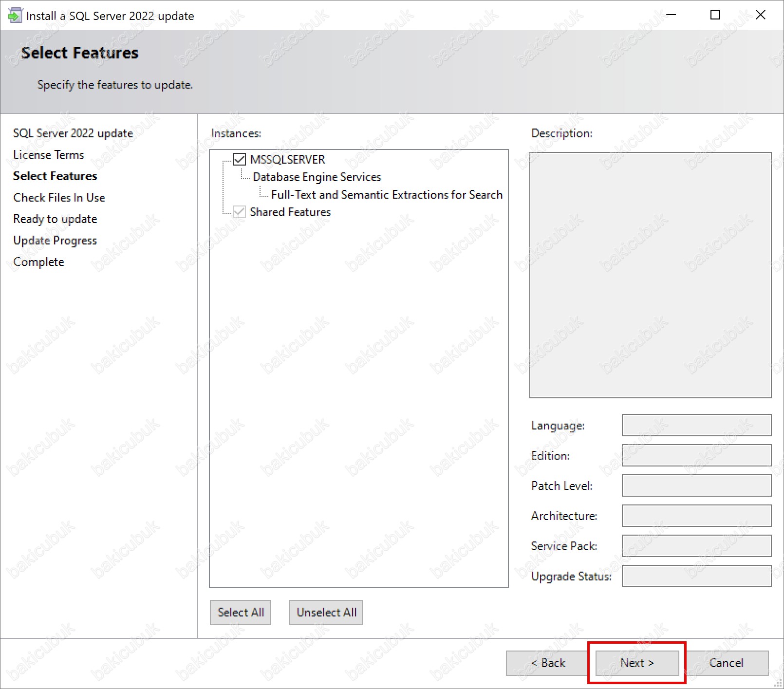Cancel the SQL Server update setup
The image size is (784, 689).
click(726, 663)
